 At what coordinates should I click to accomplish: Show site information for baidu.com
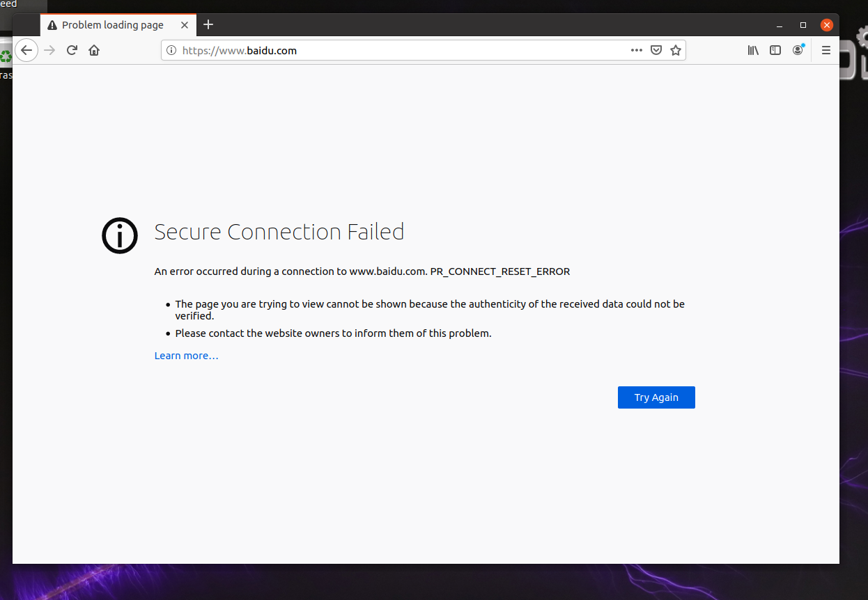point(171,50)
